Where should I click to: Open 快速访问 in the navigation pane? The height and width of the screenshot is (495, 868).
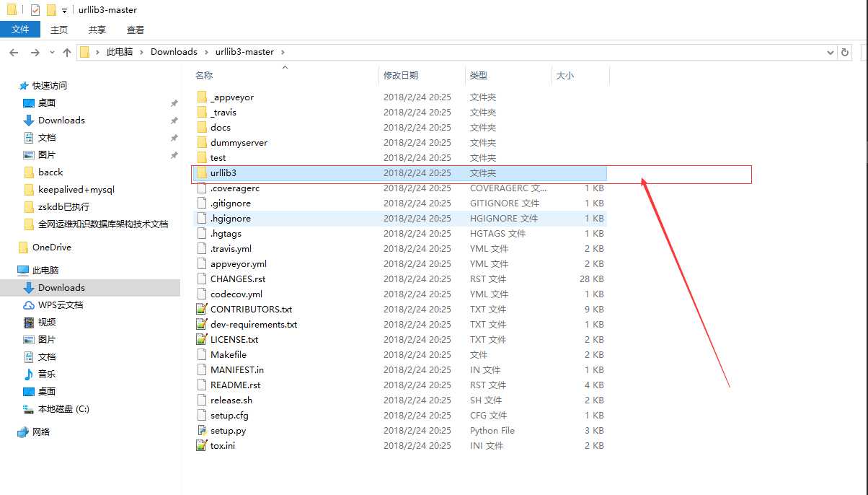pyautogui.click(x=50, y=85)
